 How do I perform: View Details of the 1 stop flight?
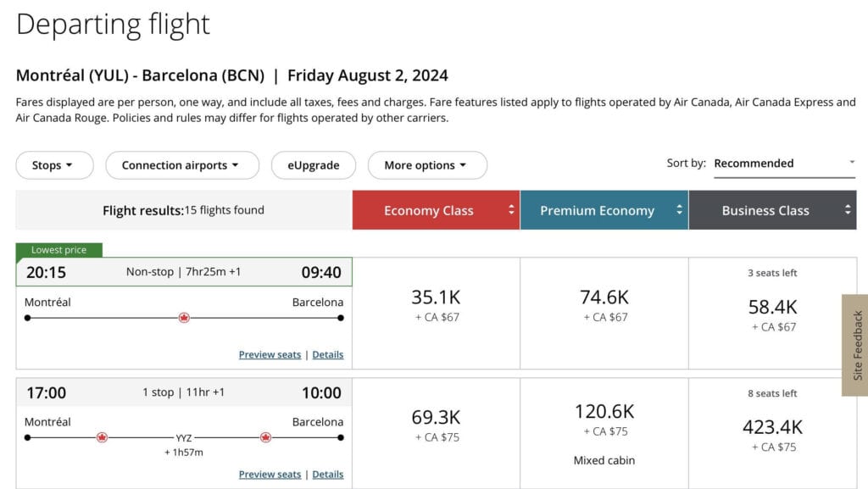328,474
